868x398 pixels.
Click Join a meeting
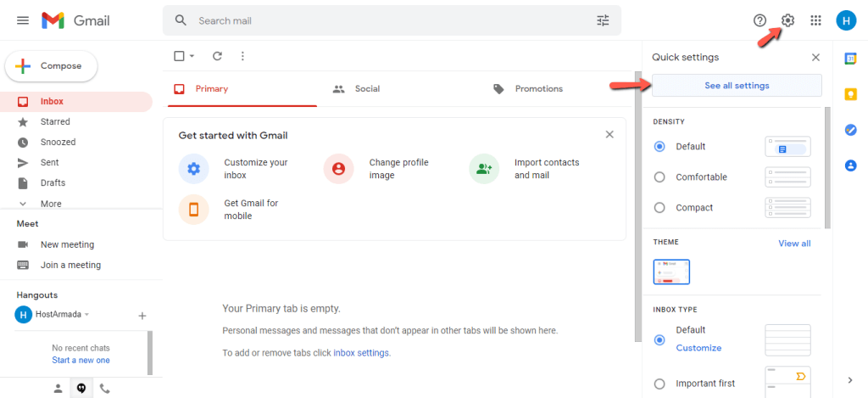(70, 265)
